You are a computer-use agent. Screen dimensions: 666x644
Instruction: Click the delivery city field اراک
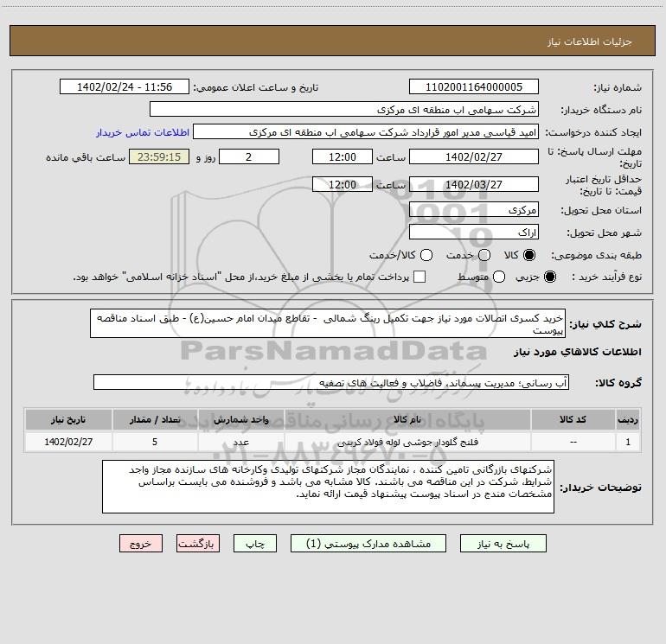pyautogui.click(x=474, y=232)
